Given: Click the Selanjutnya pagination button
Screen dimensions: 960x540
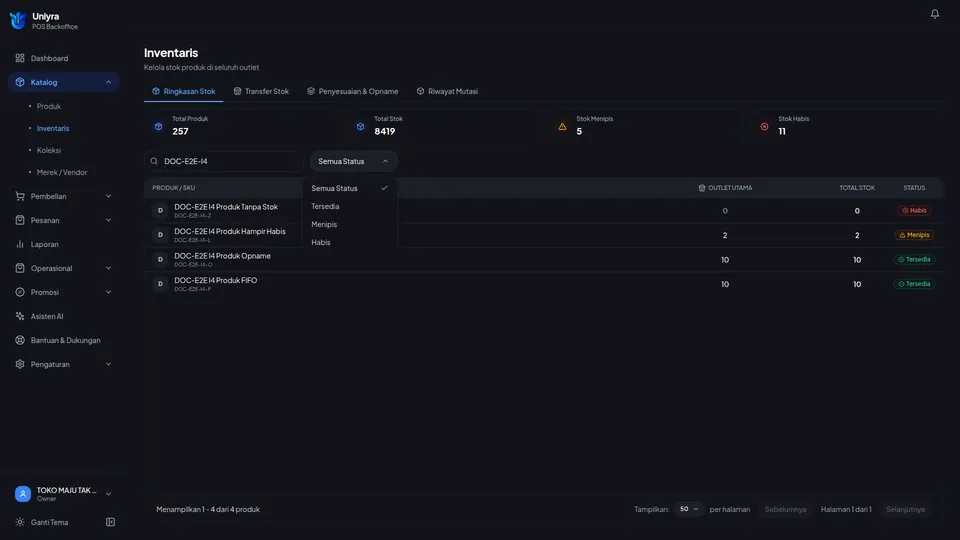Looking at the screenshot, I should pyautogui.click(x=905, y=509).
